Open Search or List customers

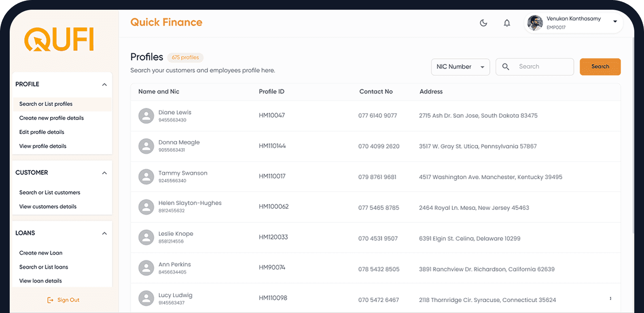coord(50,192)
